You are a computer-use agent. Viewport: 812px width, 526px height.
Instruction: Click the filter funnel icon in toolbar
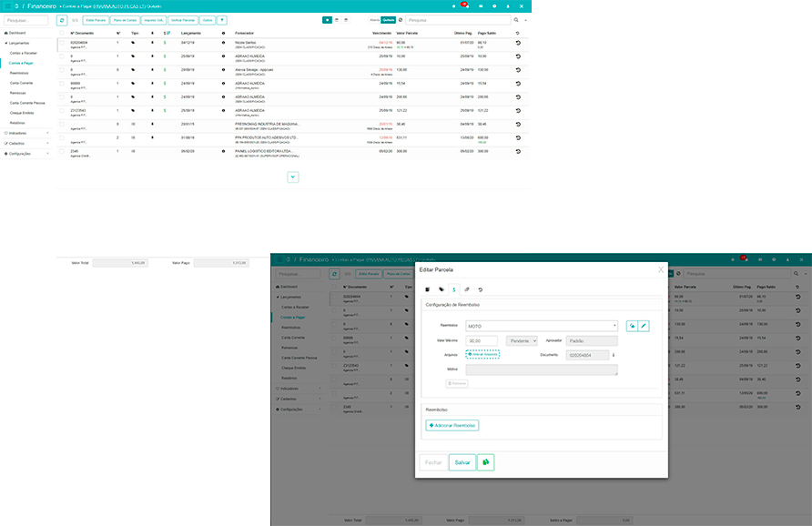click(223, 19)
